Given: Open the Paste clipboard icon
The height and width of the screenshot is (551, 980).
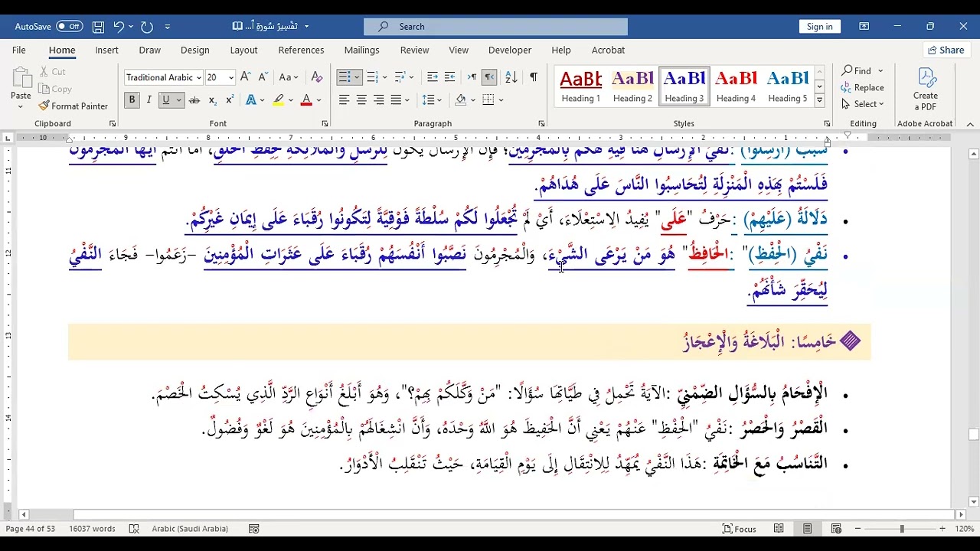Looking at the screenshot, I should [x=21, y=78].
